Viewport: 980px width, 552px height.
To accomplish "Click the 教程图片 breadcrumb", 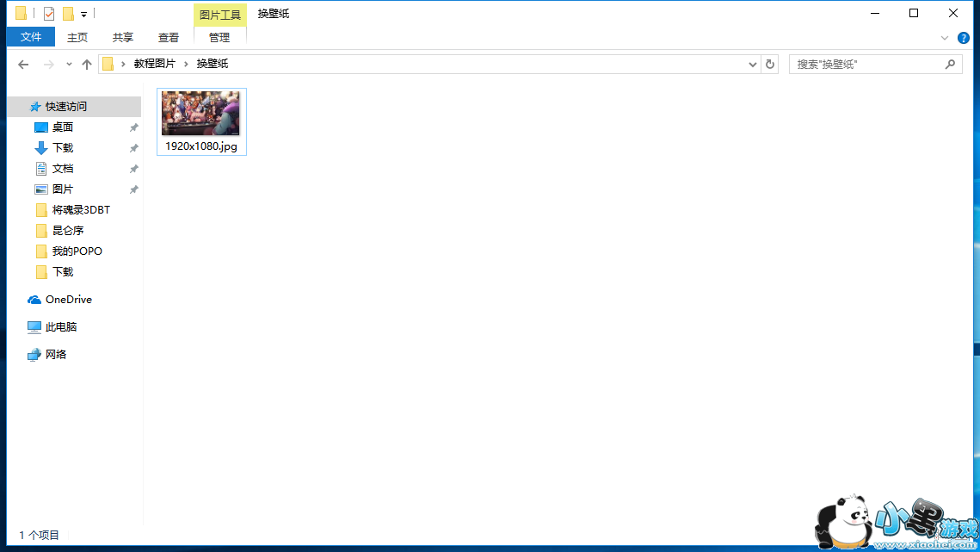I will pyautogui.click(x=154, y=64).
